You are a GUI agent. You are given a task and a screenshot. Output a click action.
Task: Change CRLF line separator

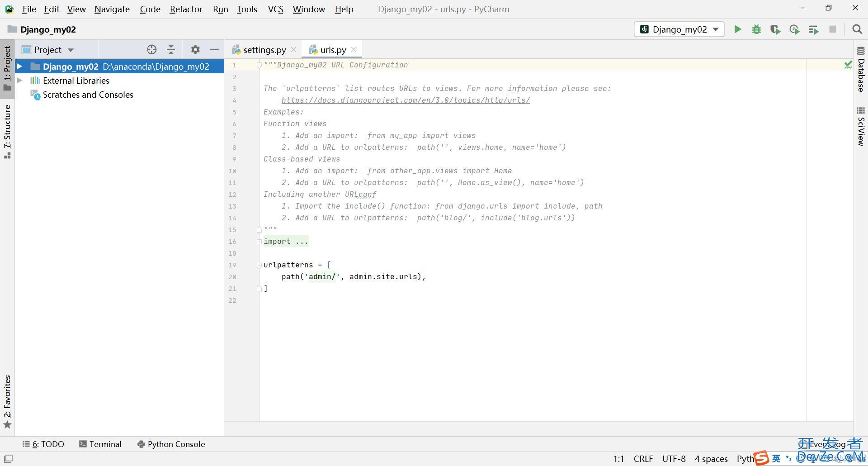coord(643,459)
